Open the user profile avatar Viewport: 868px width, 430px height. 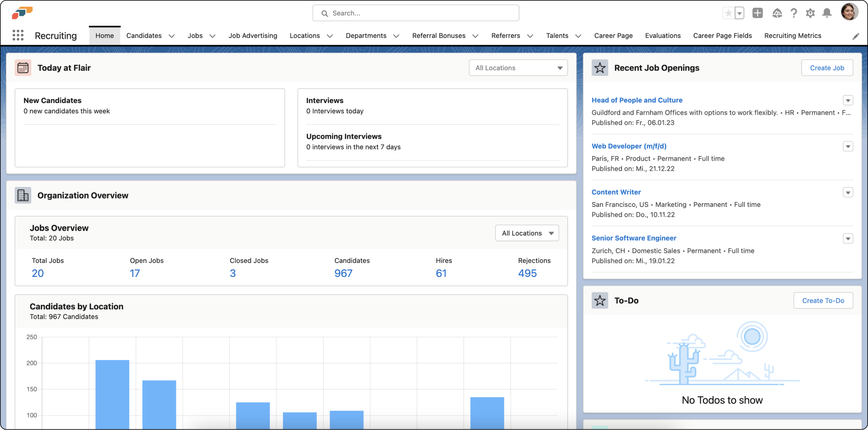849,12
